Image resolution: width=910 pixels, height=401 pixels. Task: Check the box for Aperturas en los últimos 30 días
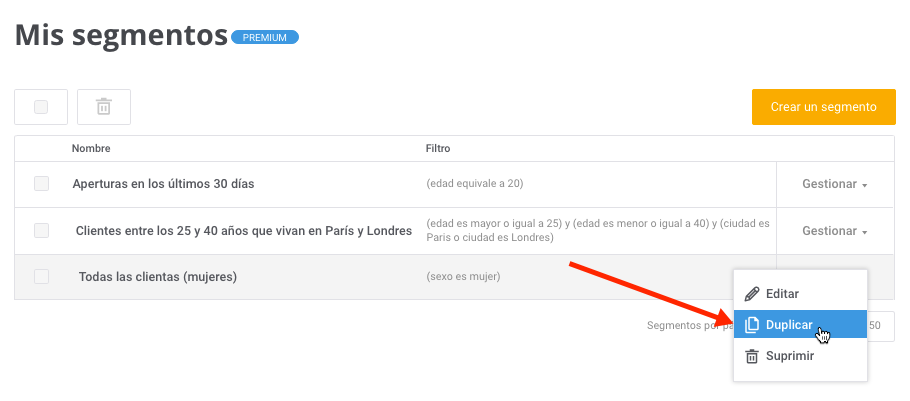41,184
